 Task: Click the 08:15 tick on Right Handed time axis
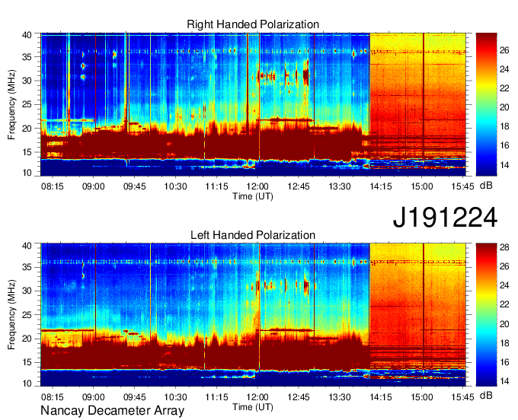(53, 186)
